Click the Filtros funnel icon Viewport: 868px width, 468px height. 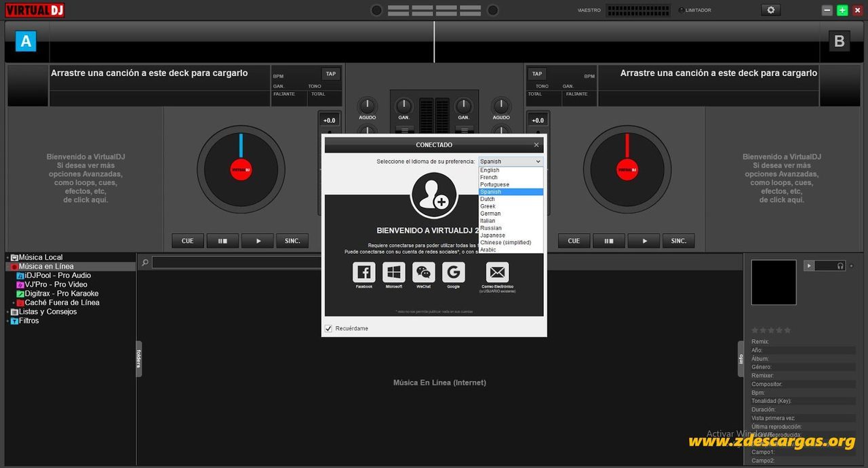click(x=14, y=321)
